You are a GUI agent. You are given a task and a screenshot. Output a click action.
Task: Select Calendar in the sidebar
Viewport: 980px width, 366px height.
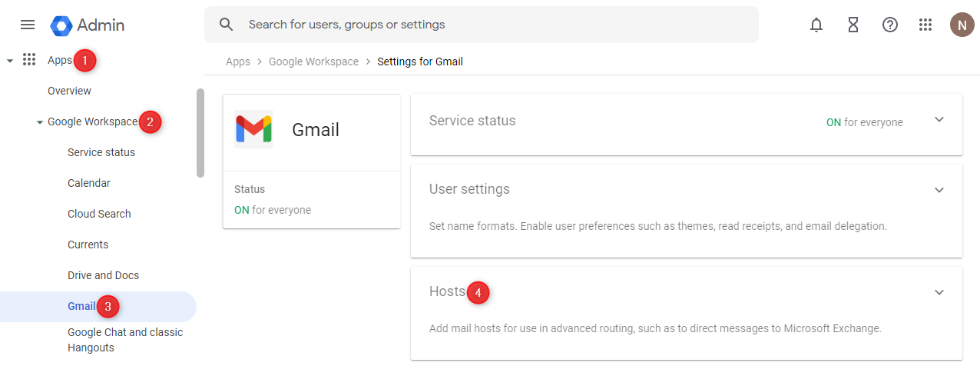pos(88,183)
